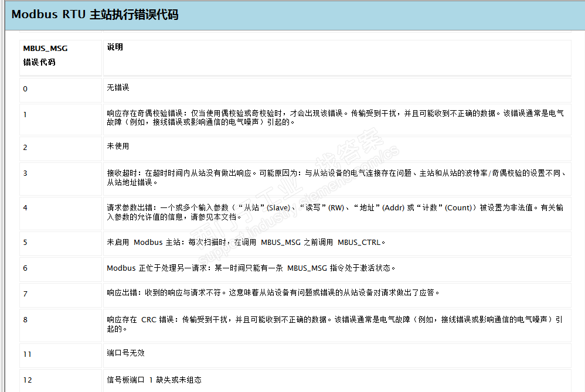Select the '说明' column header
The height and width of the screenshot is (392, 585).
(337, 58)
